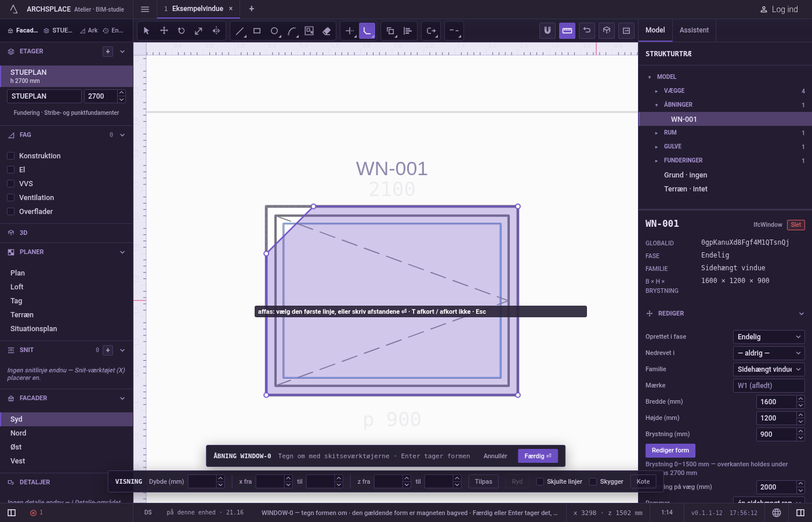Toggle the ruler measurement icon
Image resolution: width=812 pixels, height=522 pixels.
(567, 31)
